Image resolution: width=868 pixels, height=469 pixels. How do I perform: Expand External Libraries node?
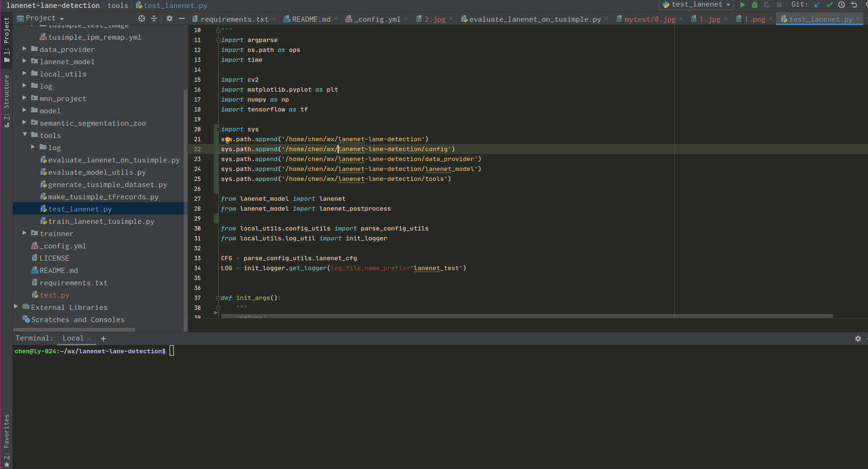pyautogui.click(x=16, y=307)
